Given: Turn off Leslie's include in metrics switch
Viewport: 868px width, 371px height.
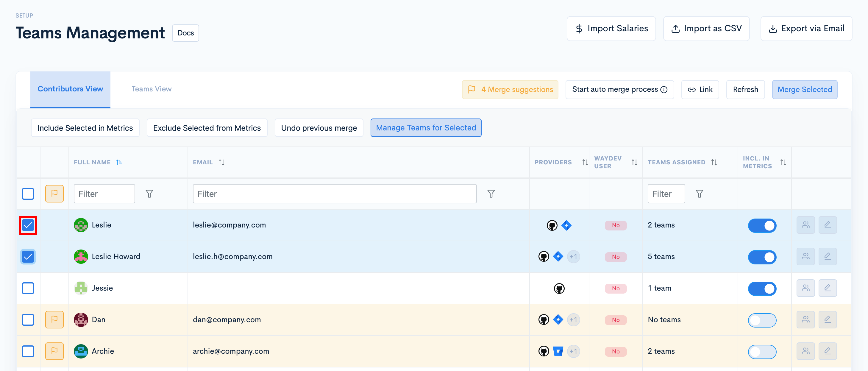Looking at the screenshot, I should (762, 226).
